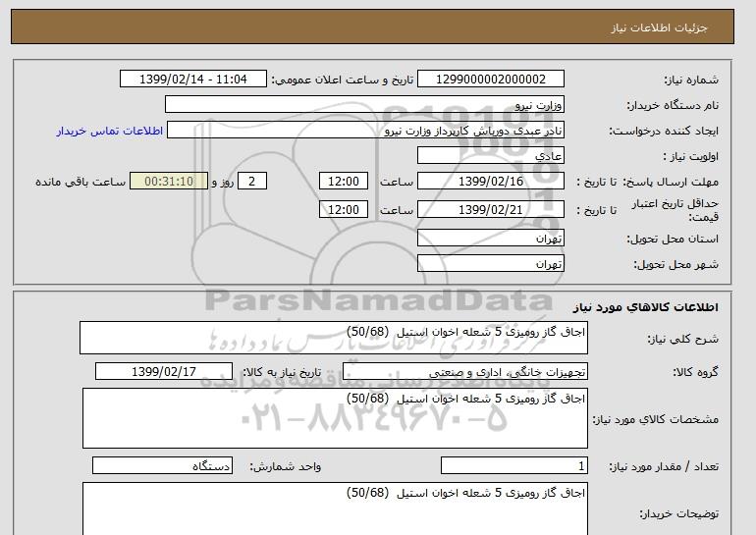Click section title اطلاعات کالاهای مورد نیاز
The height and width of the screenshot is (535, 756).
(646, 307)
